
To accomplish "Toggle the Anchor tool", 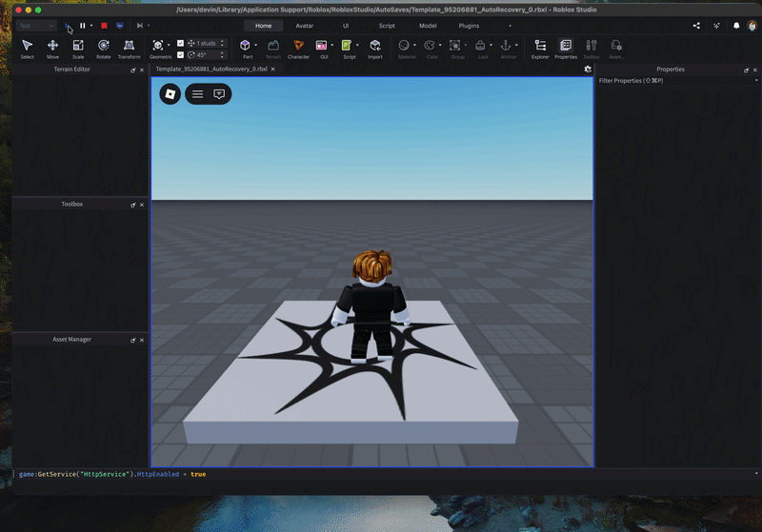I will click(x=506, y=46).
